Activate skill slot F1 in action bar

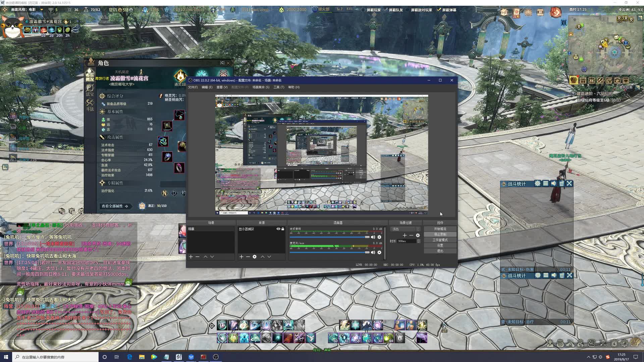tap(333, 338)
